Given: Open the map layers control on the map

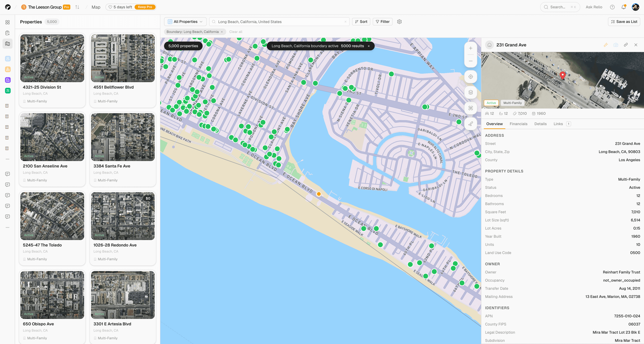Looking at the screenshot, I should click(x=471, y=92).
